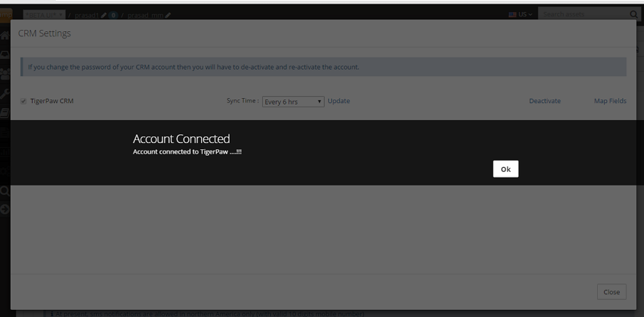This screenshot has width=644, height=317.
Task: Click pencil icon next to prasad_mm
Action: (168, 16)
